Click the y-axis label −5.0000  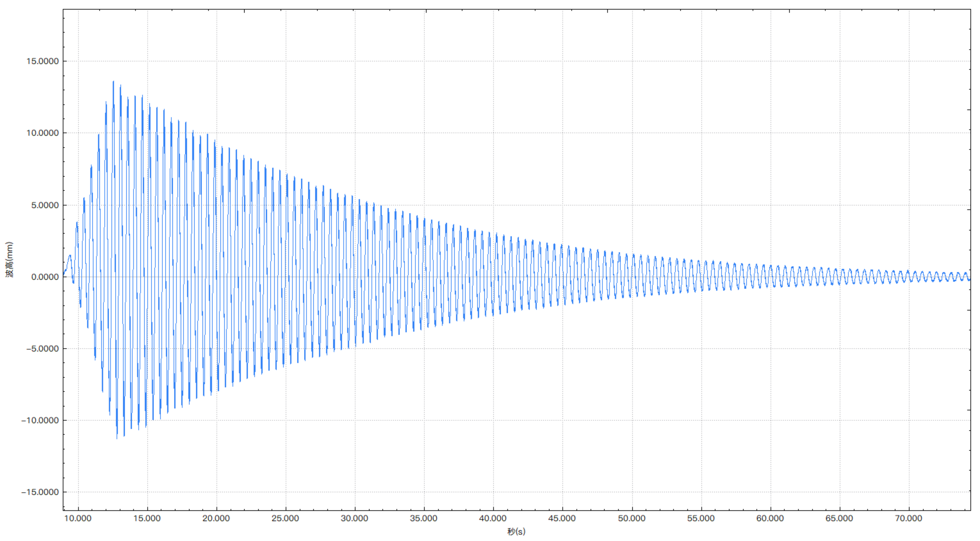(x=42, y=349)
